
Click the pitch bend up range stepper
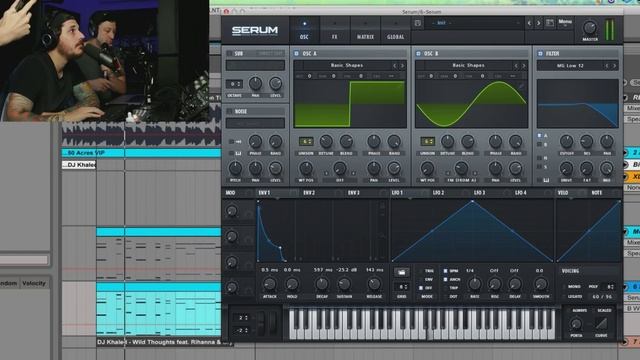click(242, 318)
